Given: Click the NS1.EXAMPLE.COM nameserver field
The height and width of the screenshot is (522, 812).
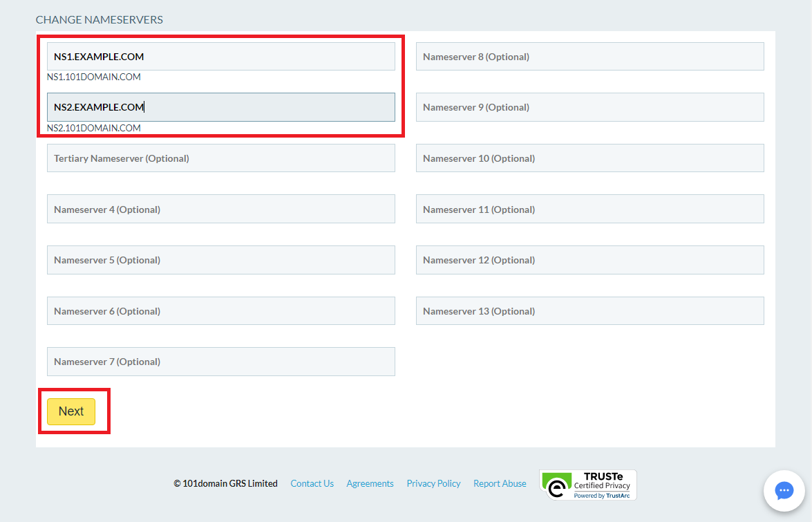Looking at the screenshot, I should point(220,56).
